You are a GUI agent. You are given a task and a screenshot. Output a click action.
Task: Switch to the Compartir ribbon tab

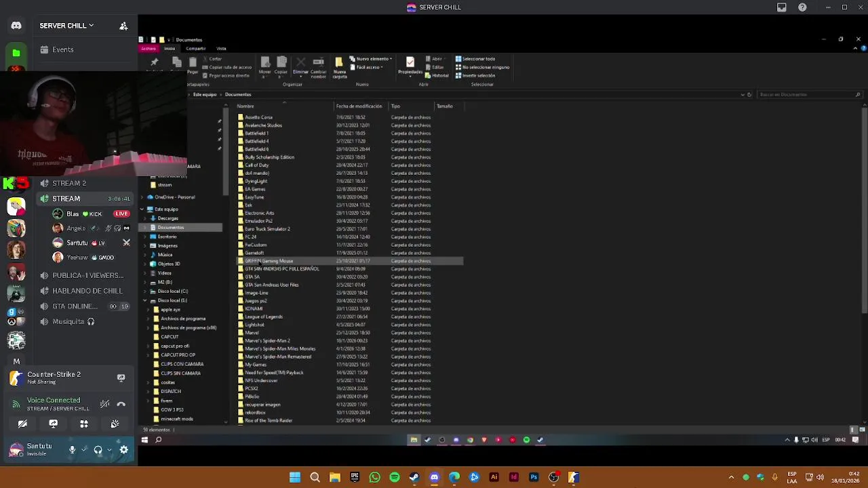(196, 49)
